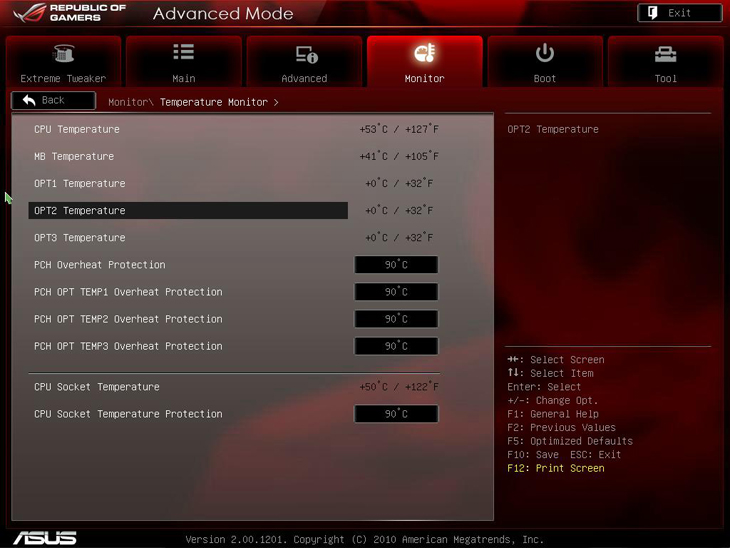Select the OPT2 Temperature row
This screenshot has width=730, height=548.
coord(188,211)
